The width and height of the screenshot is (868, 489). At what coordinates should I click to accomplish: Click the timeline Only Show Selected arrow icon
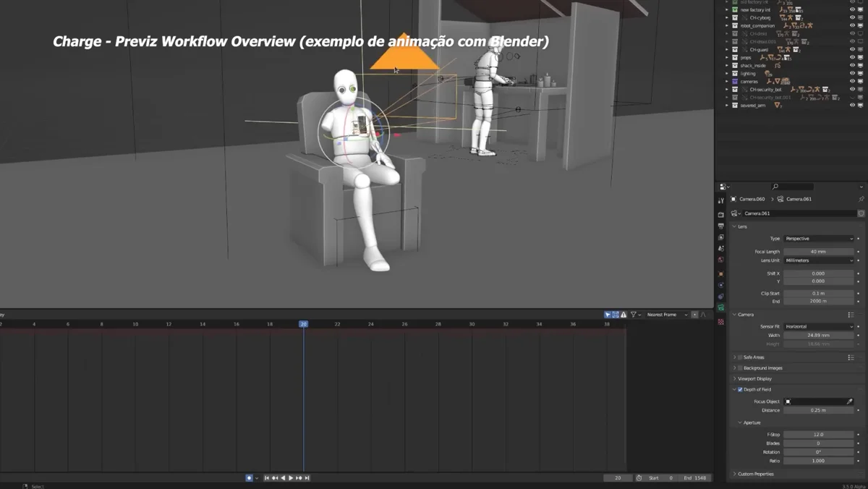(x=608, y=315)
